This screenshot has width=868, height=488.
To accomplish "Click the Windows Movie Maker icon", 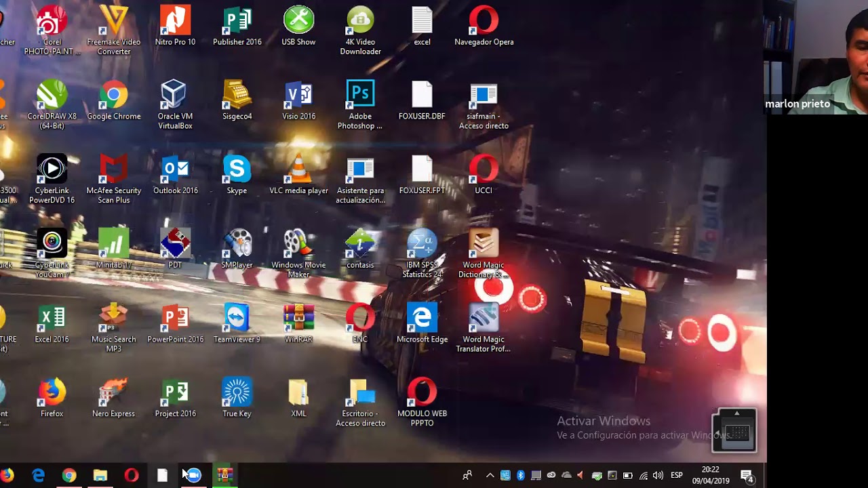I will 298,254.
